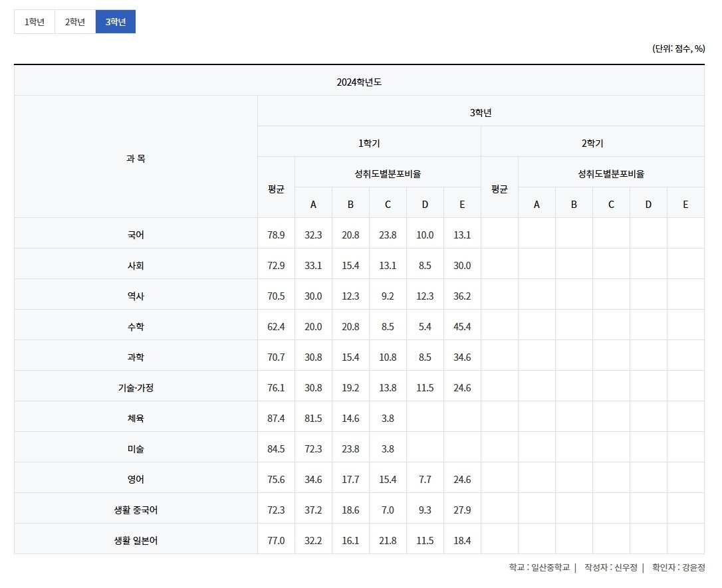Click the 2024학년도 table header
Viewport: 722px width, 588px height.
359,82
